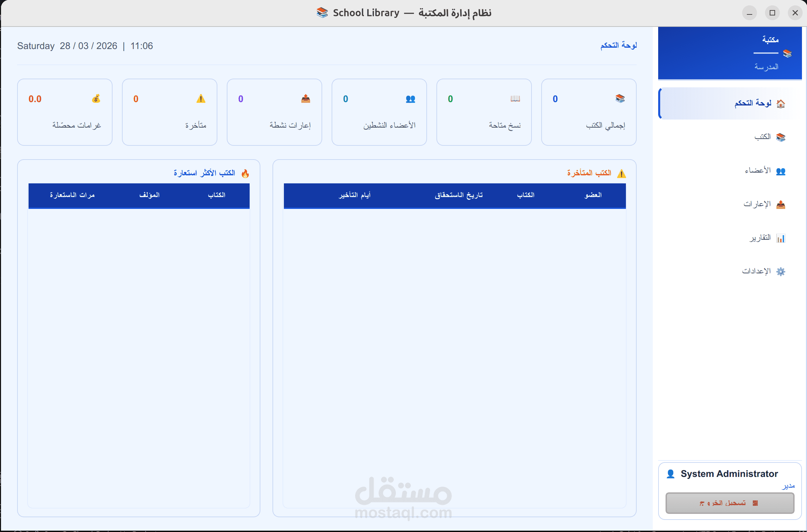The image size is (807, 532).
Task: Click the money bag icon on fines card
Action: pyautogui.click(x=96, y=99)
